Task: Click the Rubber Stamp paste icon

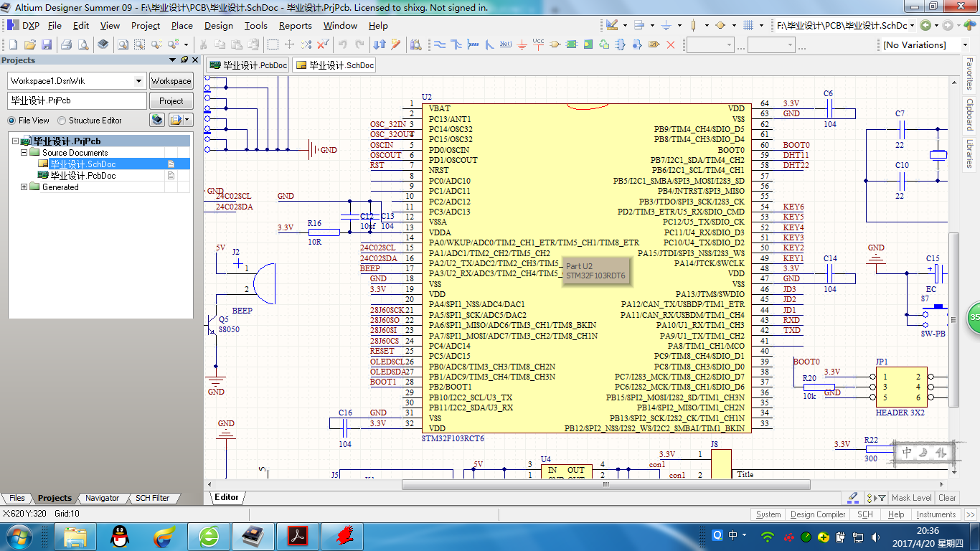Action: [x=253, y=44]
